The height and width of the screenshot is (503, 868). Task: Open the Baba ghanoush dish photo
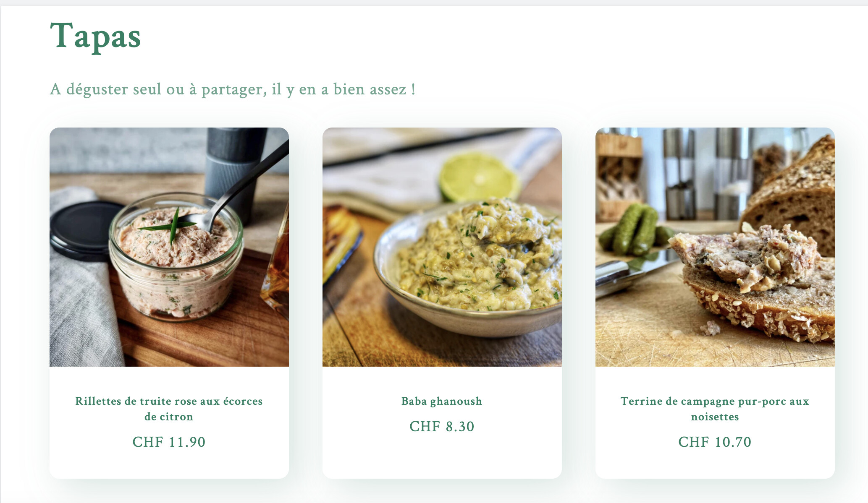pos(442,247)
